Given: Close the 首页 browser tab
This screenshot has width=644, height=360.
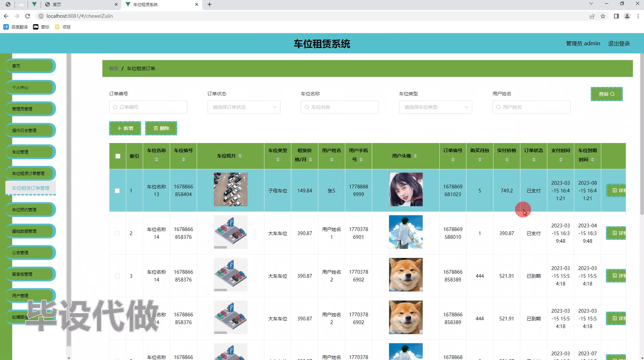Looking at the screenshot, I should (x=116, y=4).
